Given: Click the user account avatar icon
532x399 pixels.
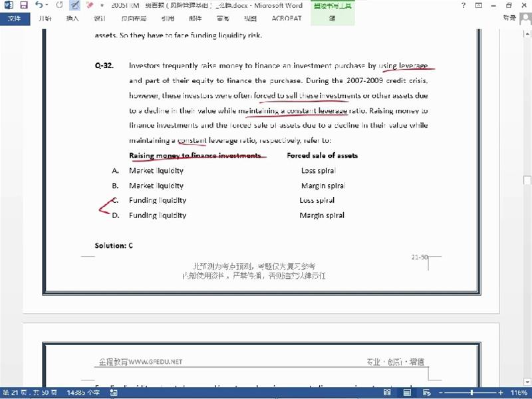Looking at the screenshot, I should [525, 19].
